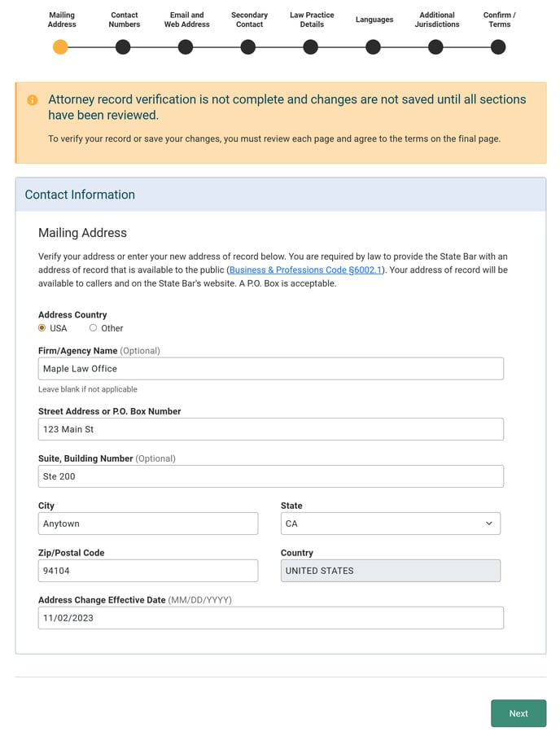Expand the State dropdown showing CA
The height and width of the screenshot is (732, 560).
[390, 524]
